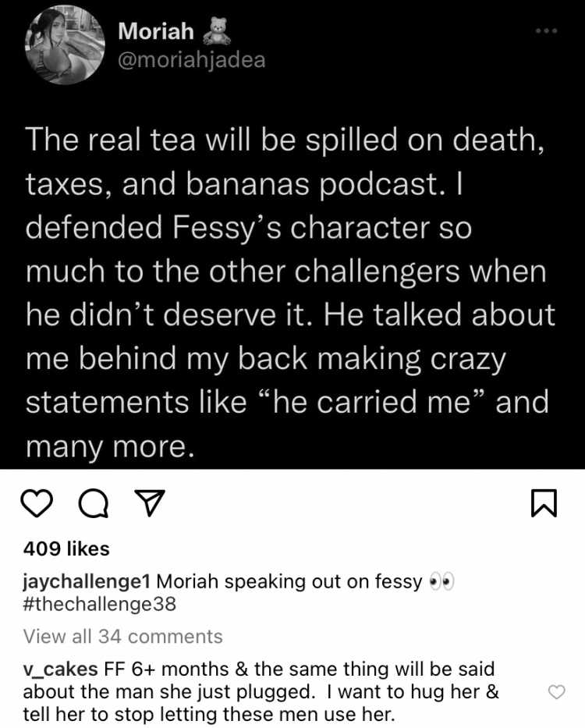Open v_cakes commenter profile
This screenshot has height=728, width=585.
point(60,669)
